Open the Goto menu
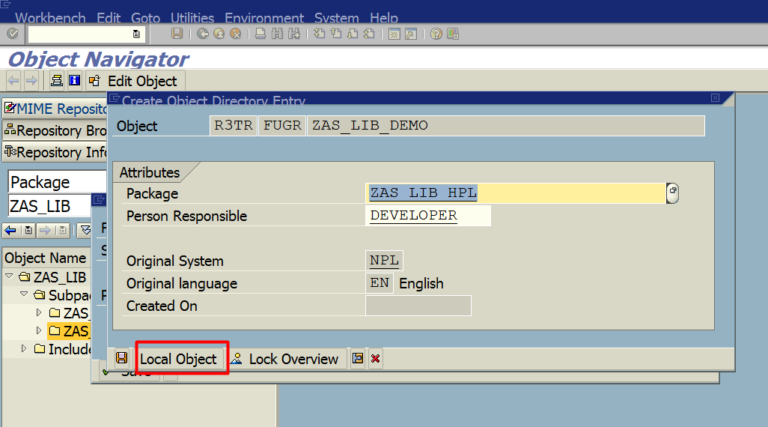 (x=145, y=18)
